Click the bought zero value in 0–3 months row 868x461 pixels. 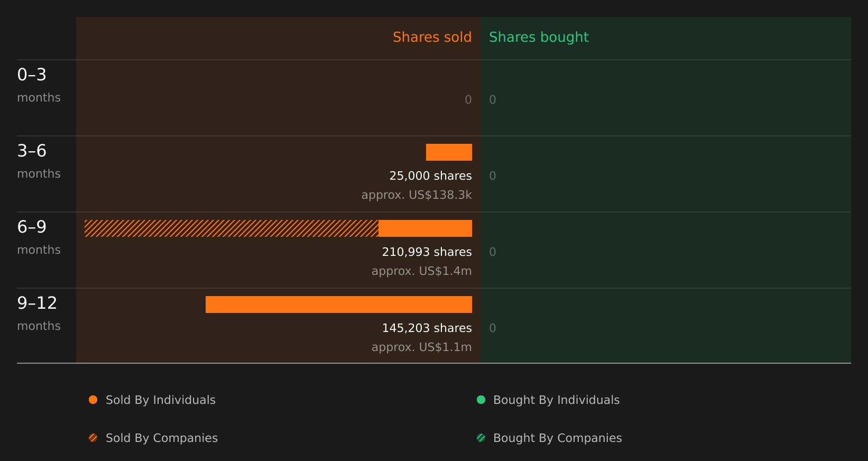coord(493,100)
